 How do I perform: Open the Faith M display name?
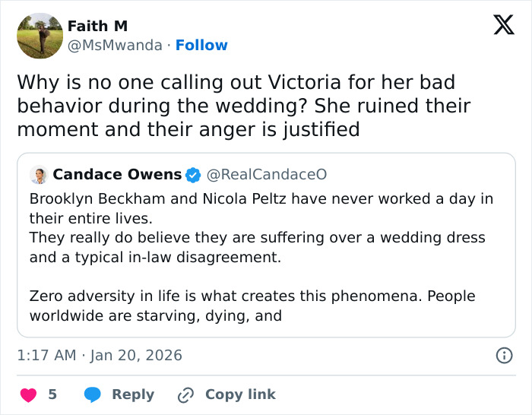coord(97,27)
